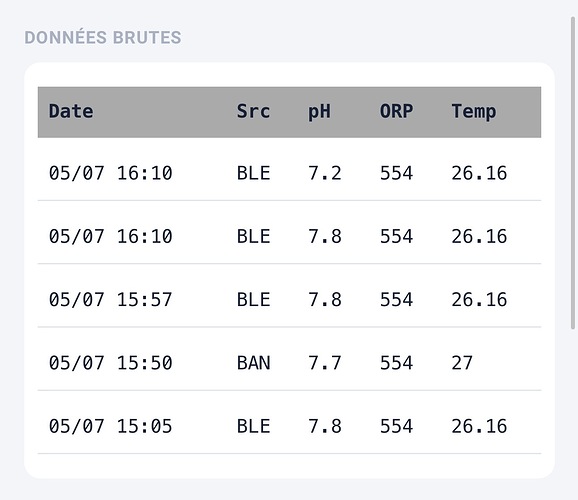The image size is (578, 500).
Task: Click the DONNÉES BRUTES section title
Action: point(103,38)
